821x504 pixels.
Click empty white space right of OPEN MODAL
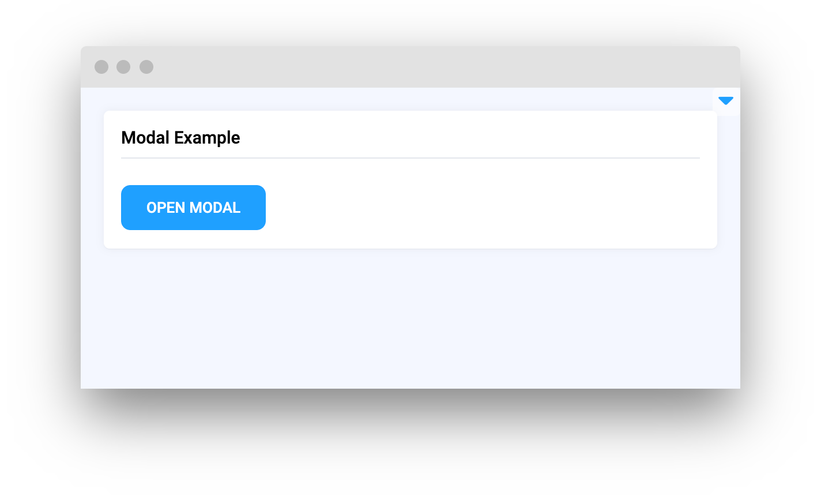tap(461, 208)
